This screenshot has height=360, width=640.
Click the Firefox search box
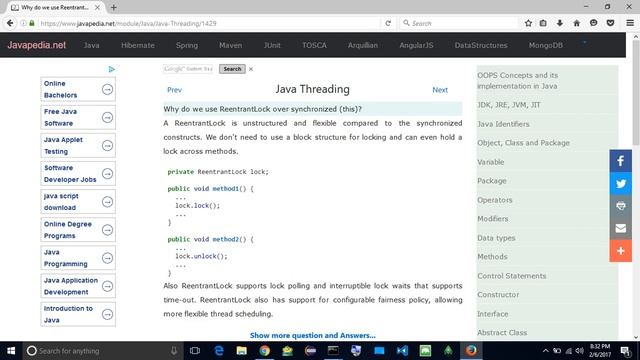pos(458,23)
